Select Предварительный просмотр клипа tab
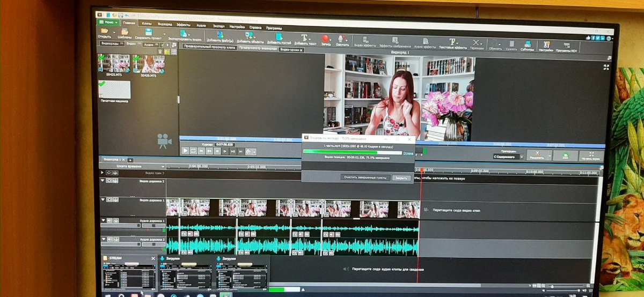Viewport: 644px width, 297px height. 210,47
